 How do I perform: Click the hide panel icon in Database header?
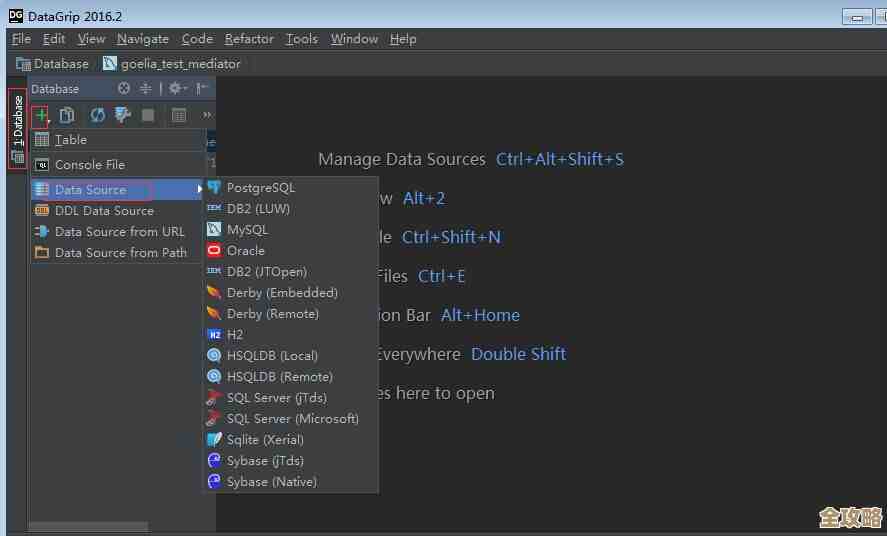pos(203,89)
